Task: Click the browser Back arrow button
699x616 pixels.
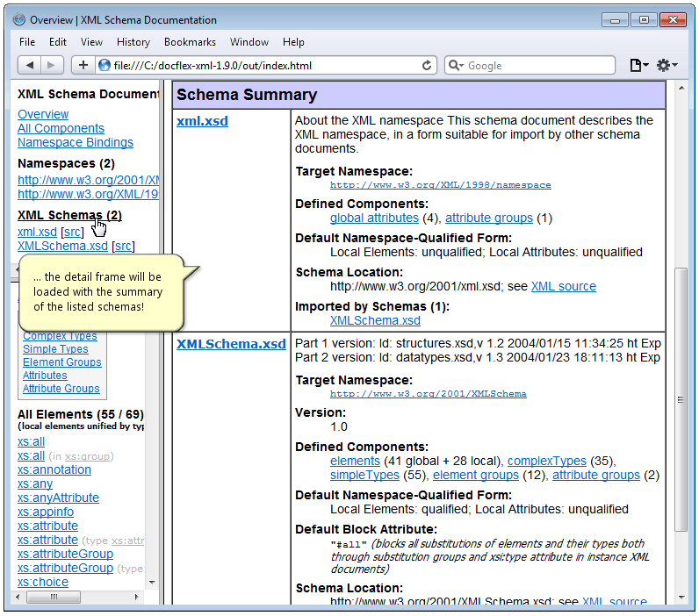Action: [30, 65]
